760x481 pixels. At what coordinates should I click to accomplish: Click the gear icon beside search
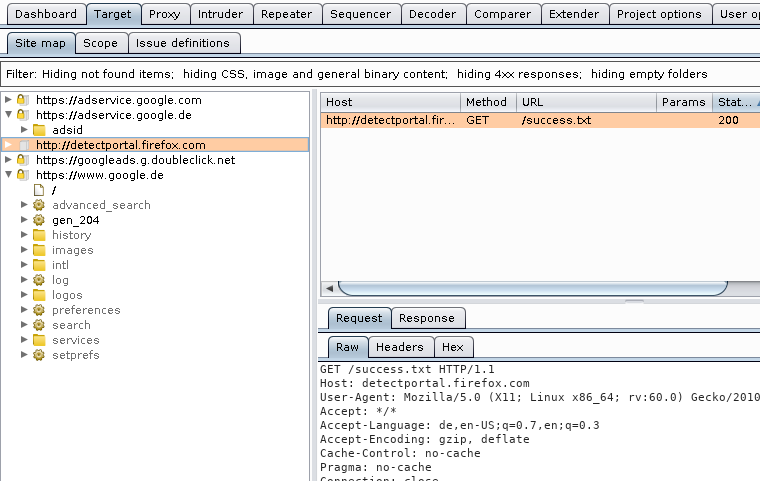pyautogui.click(x=39, y=325)
